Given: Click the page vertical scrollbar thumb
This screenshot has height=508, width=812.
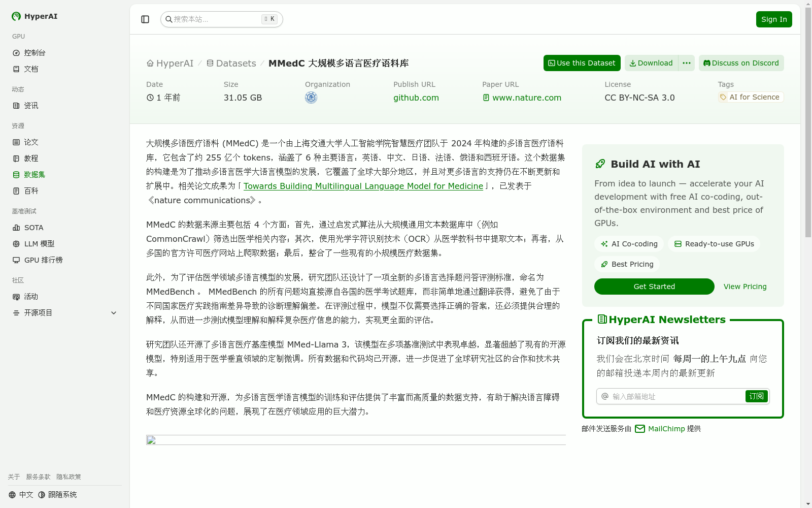Looking at the screenshot, I should pyautogui.click(x=808, y=122).
